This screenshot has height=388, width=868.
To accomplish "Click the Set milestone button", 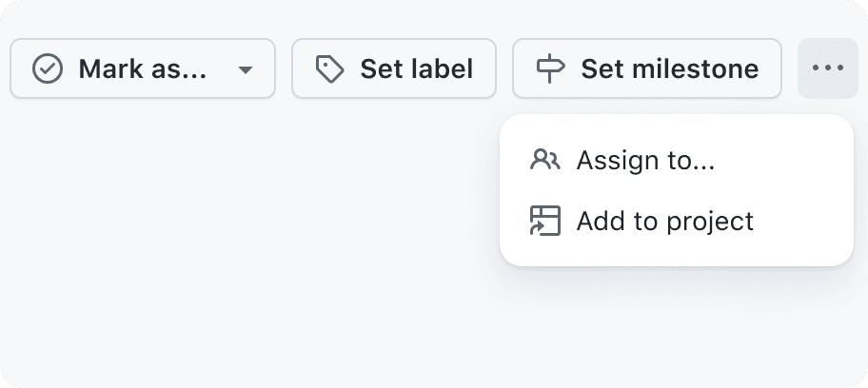I will 646,68.
